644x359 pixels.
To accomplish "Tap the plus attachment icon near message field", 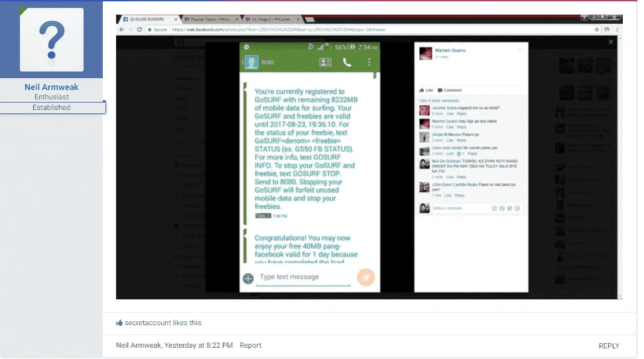I will coord(248,279).
